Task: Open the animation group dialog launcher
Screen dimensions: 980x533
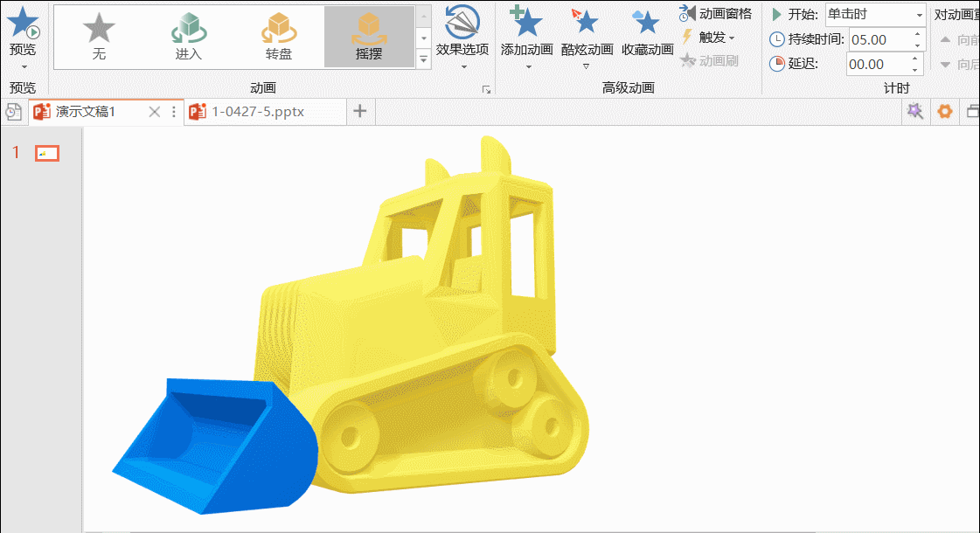Action: [486, 90]
